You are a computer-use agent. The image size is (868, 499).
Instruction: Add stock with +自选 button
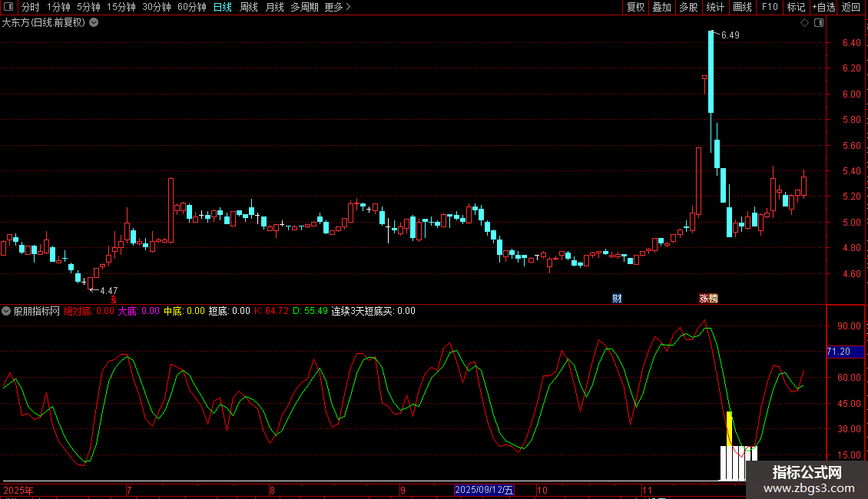(823, 7)
